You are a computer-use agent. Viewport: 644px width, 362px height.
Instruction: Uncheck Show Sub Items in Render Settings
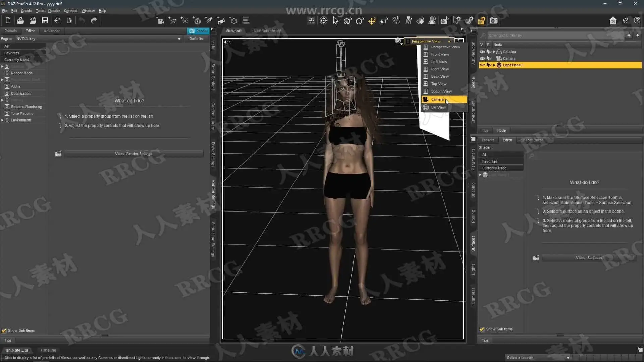point(4,330)
